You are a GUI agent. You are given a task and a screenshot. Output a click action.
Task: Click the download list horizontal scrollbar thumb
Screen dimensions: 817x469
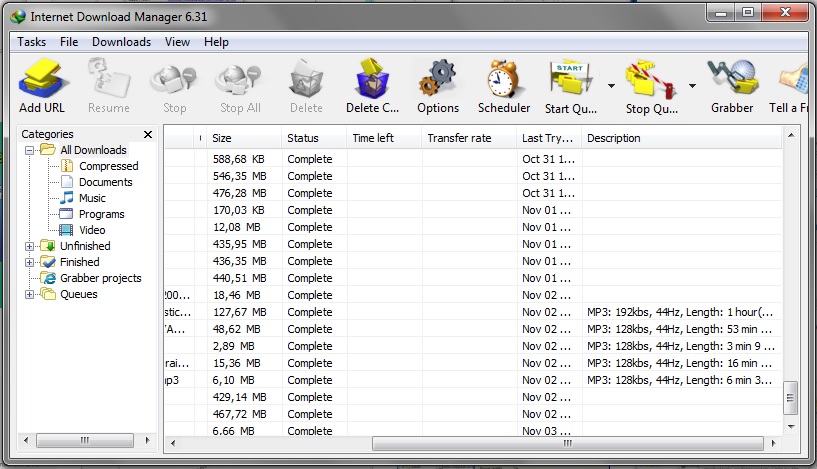click(568, 443)
